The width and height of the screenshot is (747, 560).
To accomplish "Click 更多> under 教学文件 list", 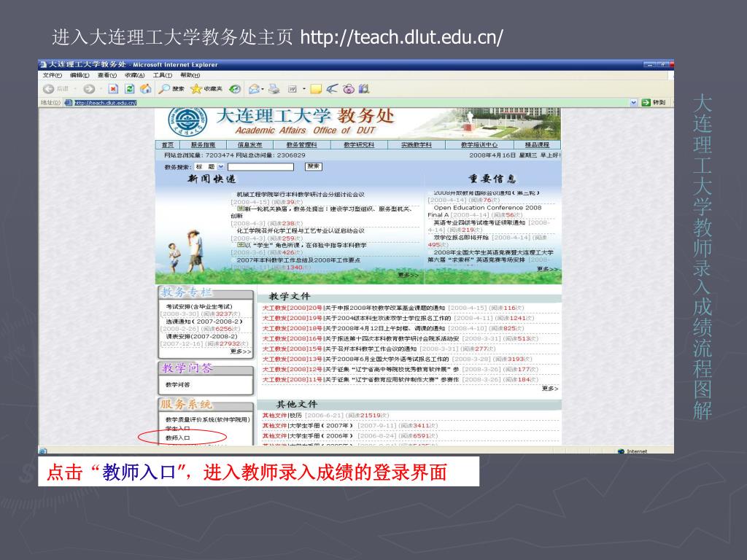I will point(550,389).
